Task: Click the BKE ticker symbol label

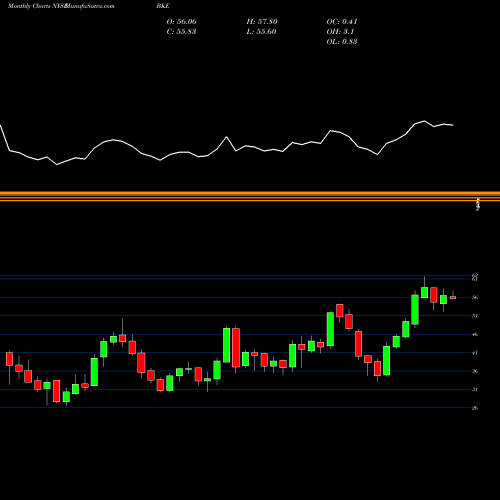Action: [163, 6]
